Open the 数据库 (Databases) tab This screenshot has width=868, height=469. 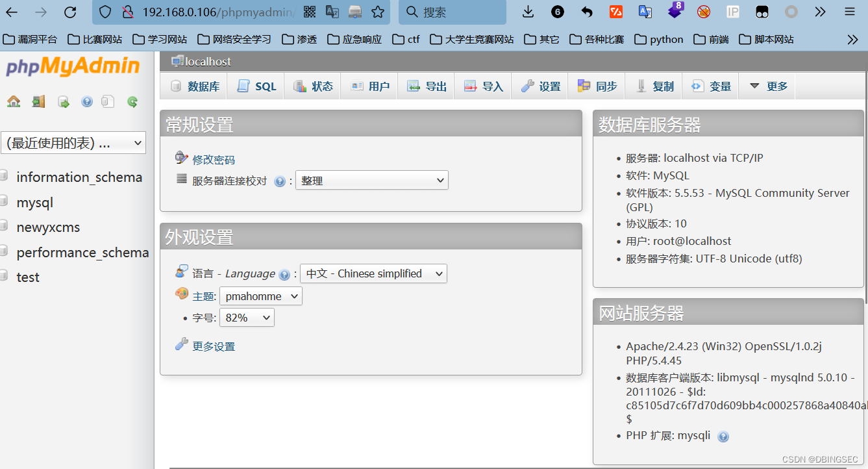click(195, 86)
